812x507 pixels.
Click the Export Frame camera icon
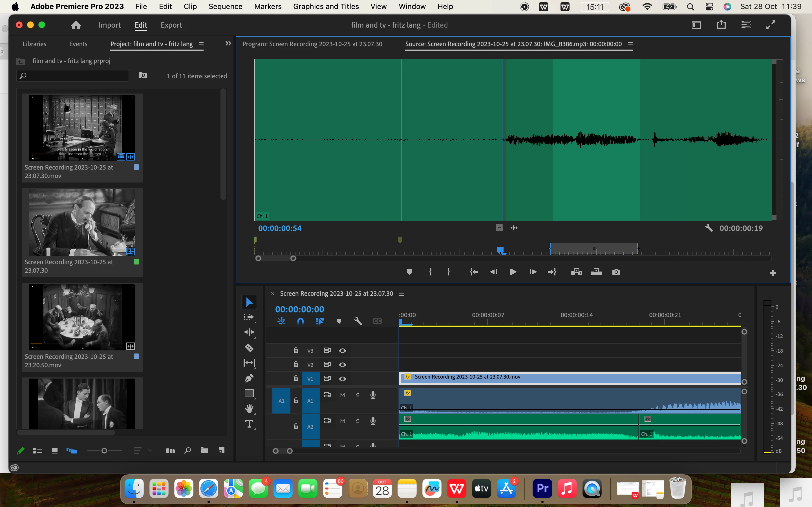[x=616, y=272]
